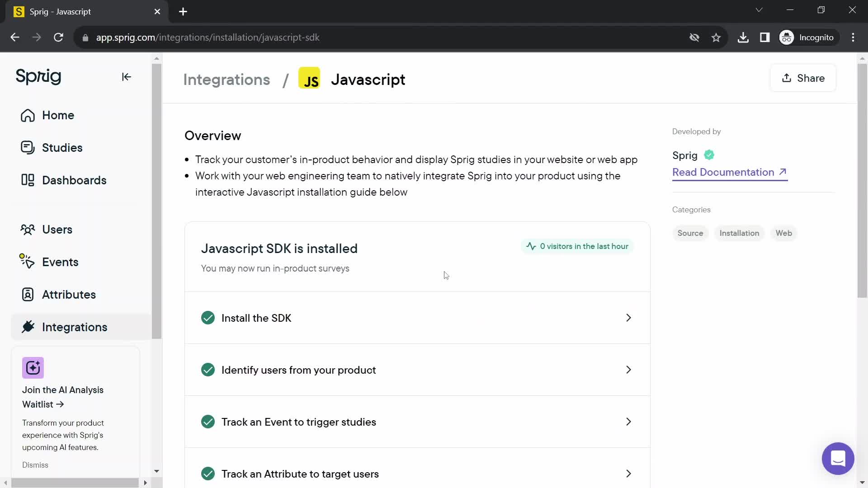
Task: Click the sidebar horizontal scrollbar
Action: [75, 483]
